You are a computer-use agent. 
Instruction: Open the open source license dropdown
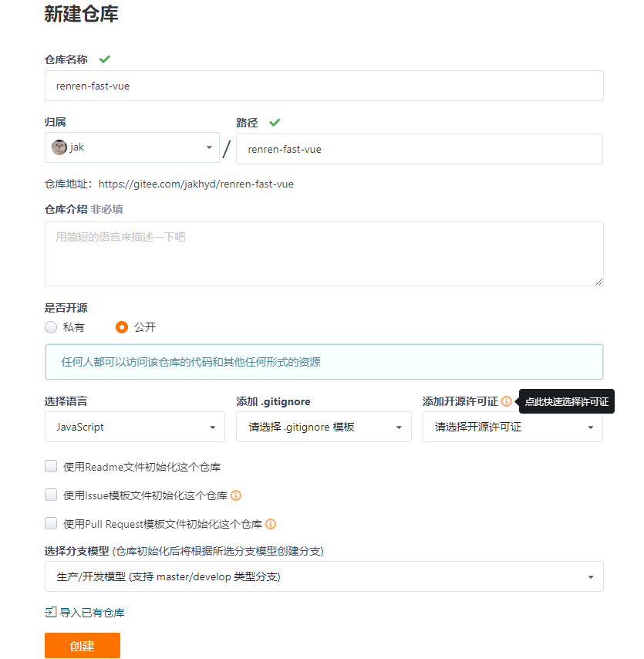pos(513,427)
